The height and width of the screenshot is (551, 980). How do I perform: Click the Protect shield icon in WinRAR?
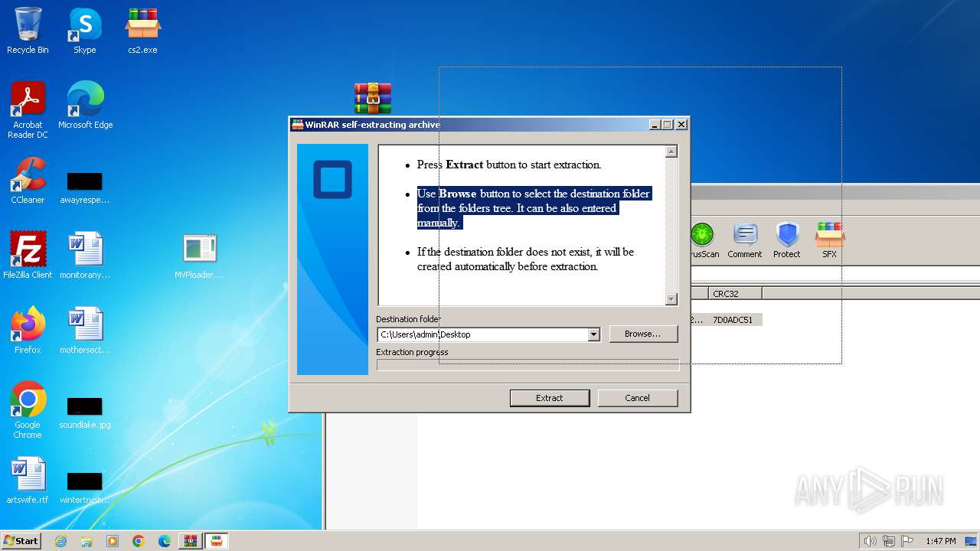point(786,241)
